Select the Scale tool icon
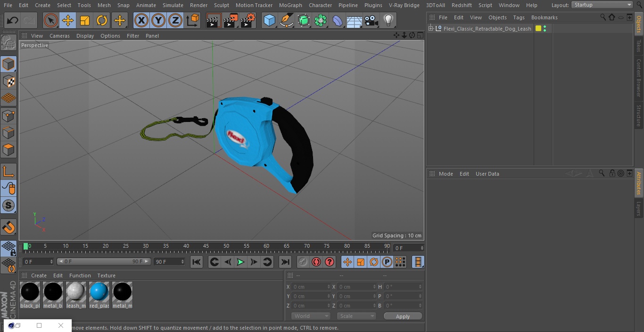The image size is (644, 332). pos(85,20)
